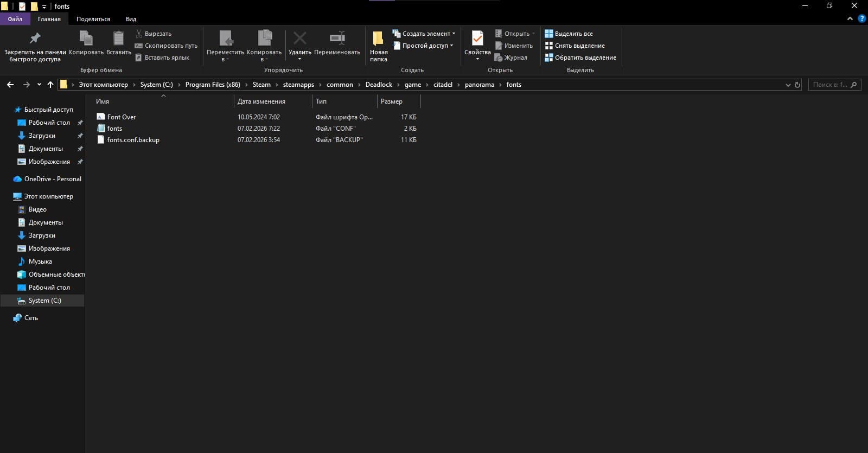Click Вставить ярлык command
The image size is (868, 453).
(x=162, y=58)
